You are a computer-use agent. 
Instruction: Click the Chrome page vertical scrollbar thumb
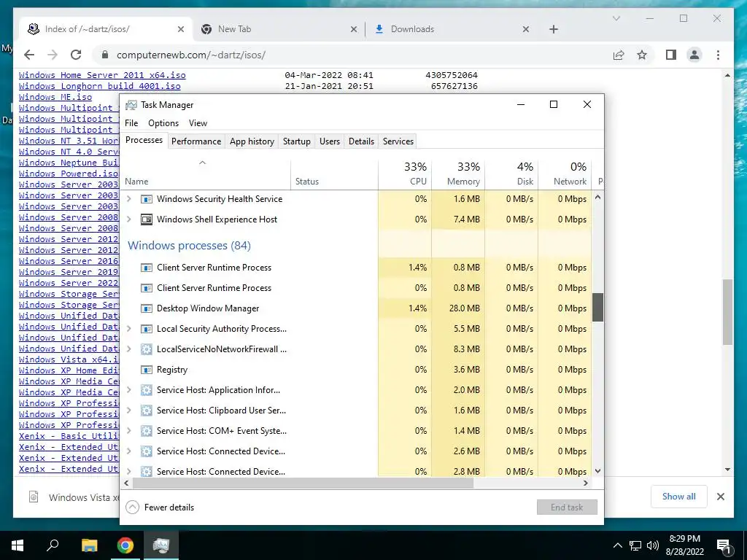pos(727,312)
